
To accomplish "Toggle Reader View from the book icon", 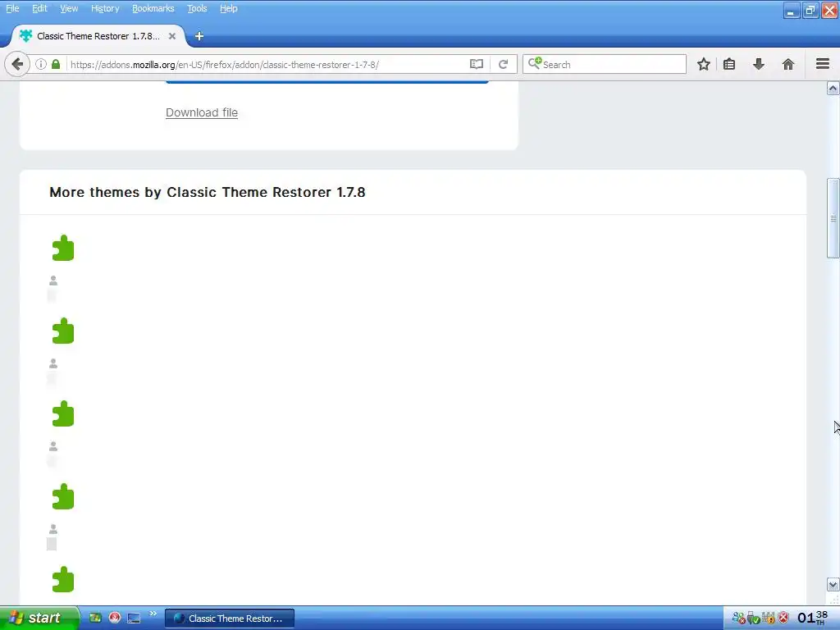I will (x=477, y=64).
